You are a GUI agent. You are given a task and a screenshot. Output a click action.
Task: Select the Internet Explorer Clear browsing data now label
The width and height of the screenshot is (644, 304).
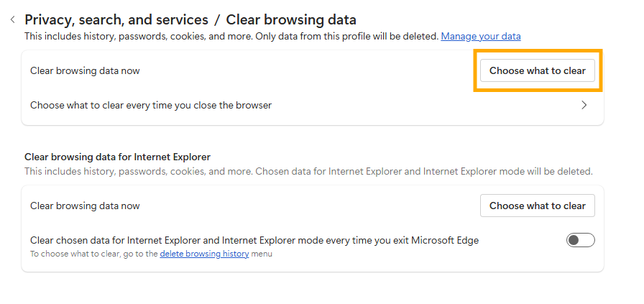click(85, 206)
